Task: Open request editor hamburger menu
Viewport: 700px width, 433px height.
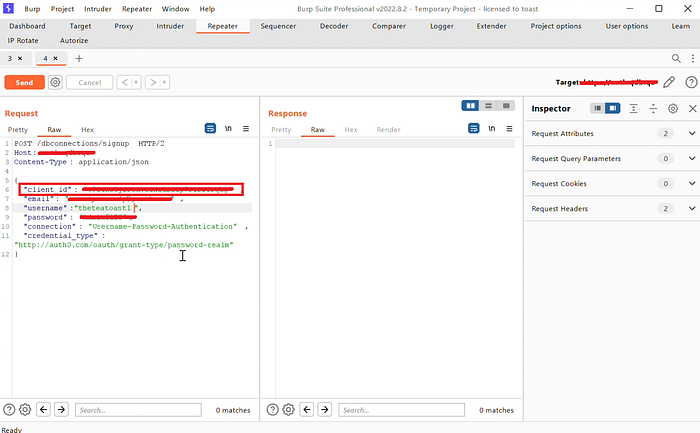Action: click(246, 129)
